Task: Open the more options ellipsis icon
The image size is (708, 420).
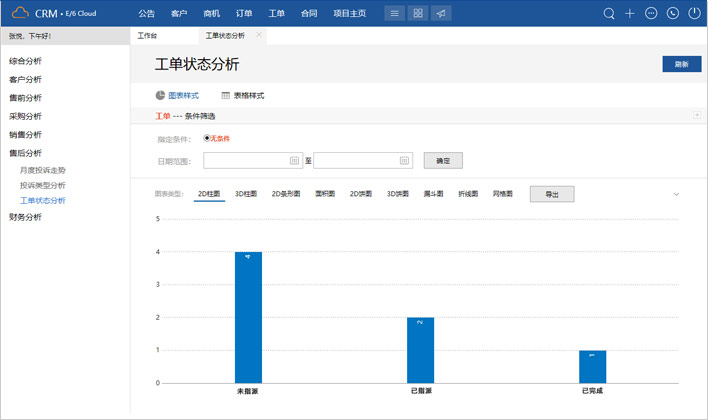Action: [651, 14]
